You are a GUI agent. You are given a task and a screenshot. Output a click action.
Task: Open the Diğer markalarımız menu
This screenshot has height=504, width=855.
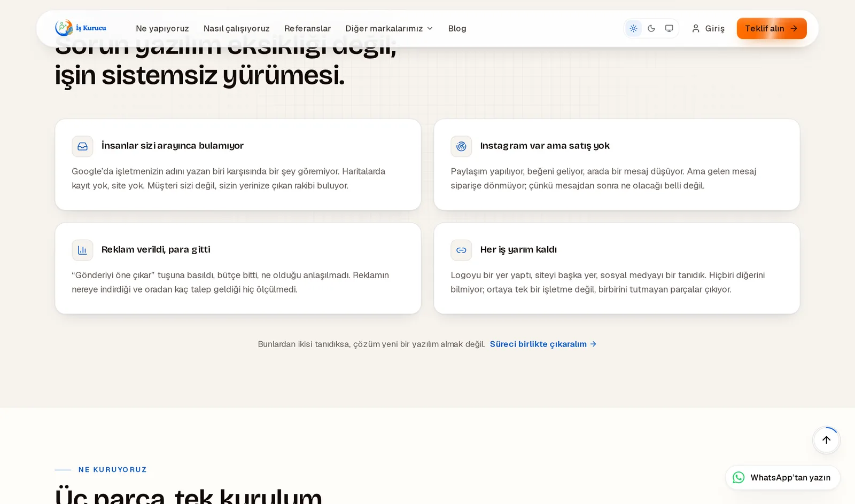pyautogui.click(x=389, y=28)
